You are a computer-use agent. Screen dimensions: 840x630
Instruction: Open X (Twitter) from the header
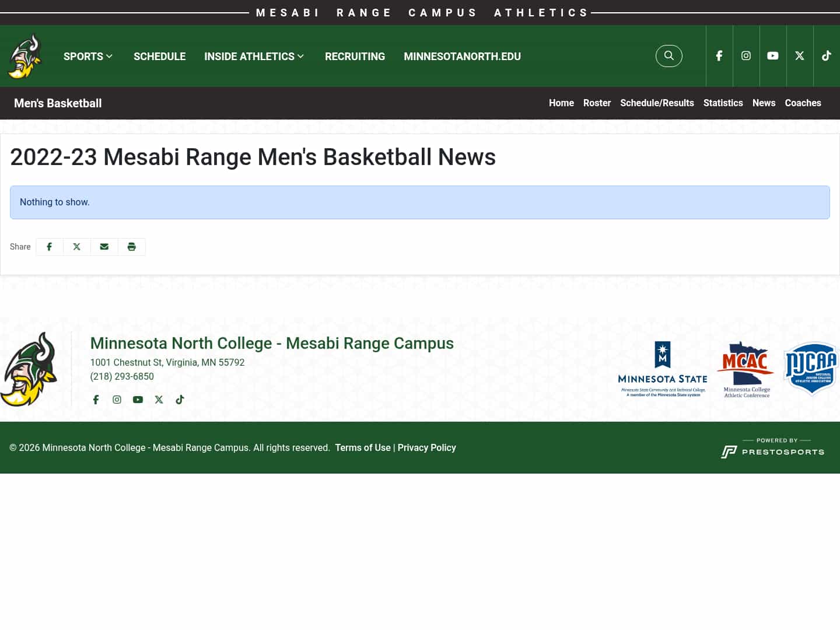800,56
